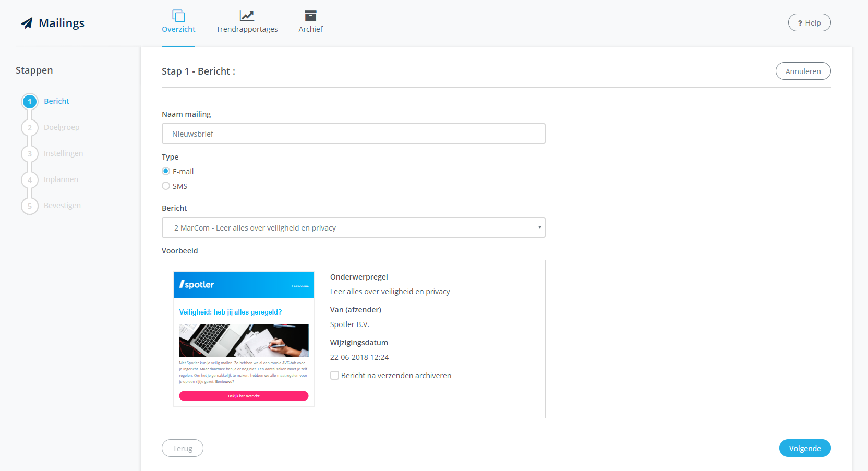The height and width of the screenshot is (471, 868).
Task: Click the Spotler email preview thumbnail
Action: (244, 339)
